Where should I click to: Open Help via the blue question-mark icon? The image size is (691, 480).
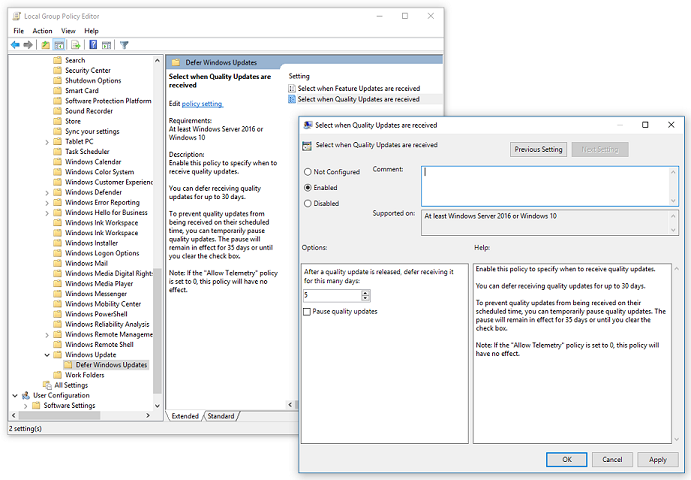point(93,45)
